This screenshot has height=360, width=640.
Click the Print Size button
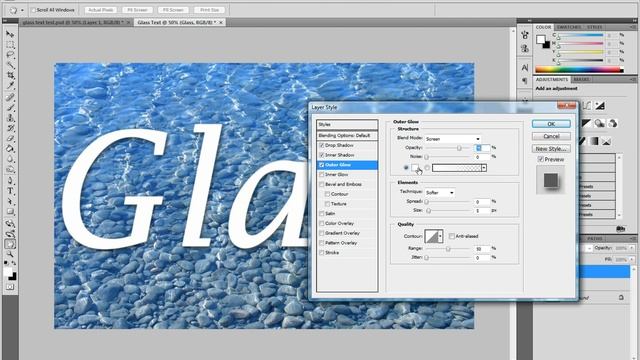[x=209, y=10]
